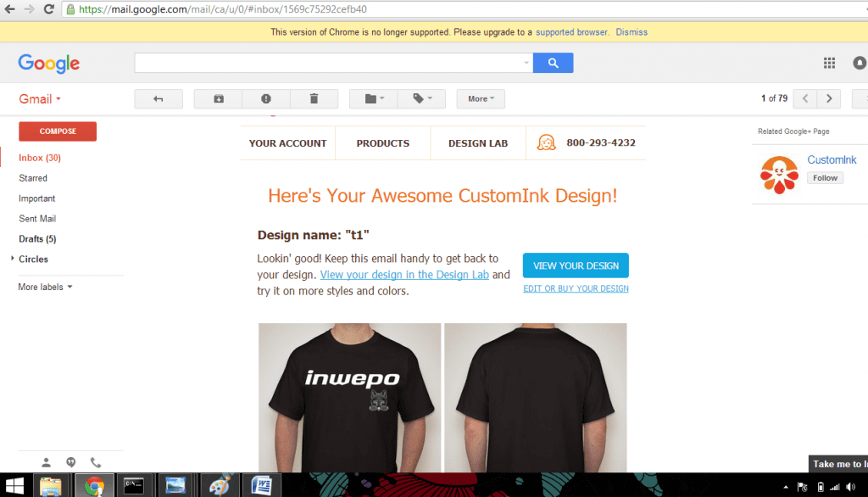The height and width of the screenshot is (497, 868).
Task: Select DESIGN LAB tab in email
Action: tap(478, 143)
